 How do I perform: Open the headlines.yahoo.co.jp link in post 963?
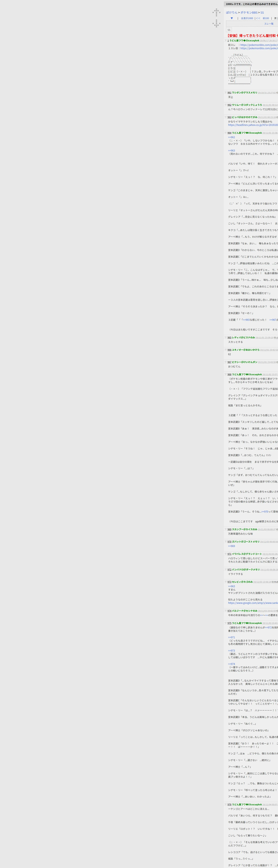[x=253, y=125]
